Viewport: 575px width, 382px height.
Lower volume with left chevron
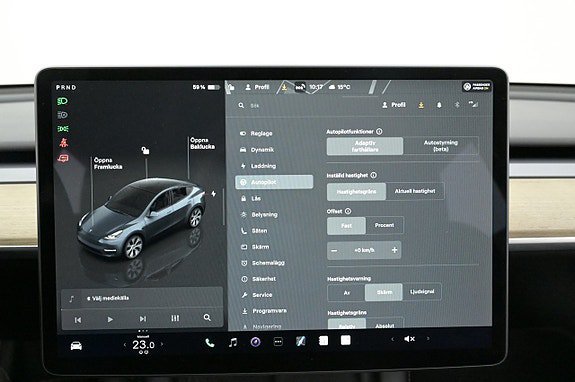[x=393, y=339]
